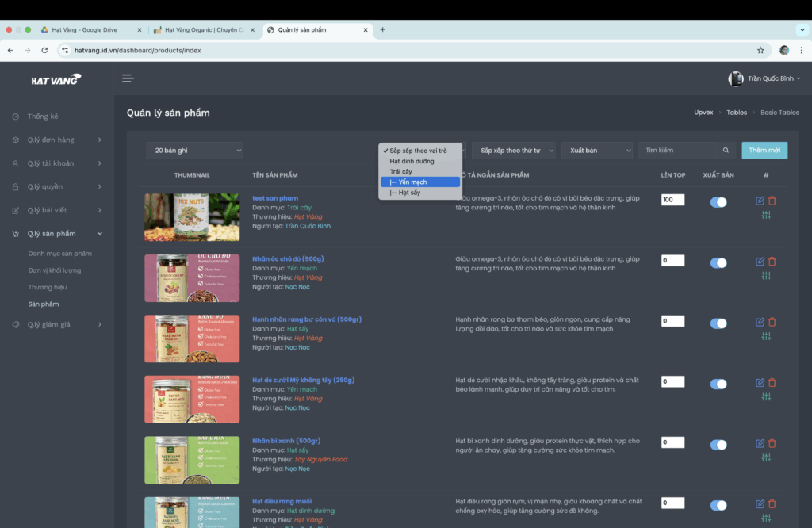Click the Thêm mới button
Screen dimensions: 812x528
pos(764,150)
